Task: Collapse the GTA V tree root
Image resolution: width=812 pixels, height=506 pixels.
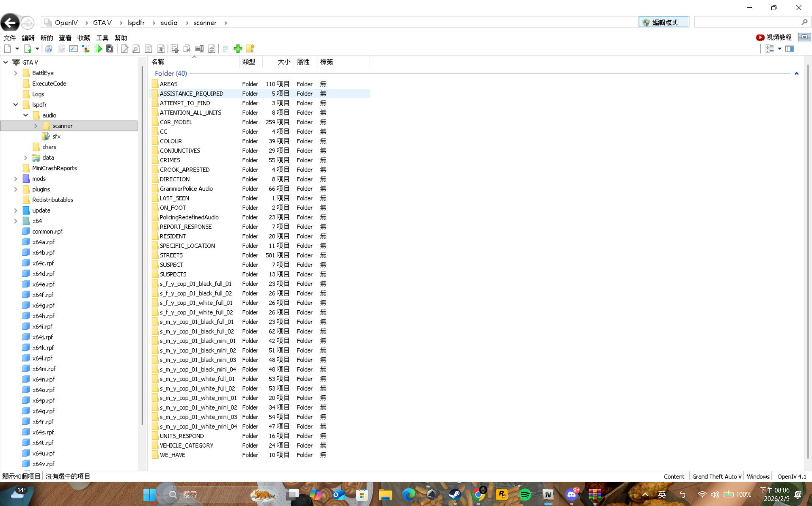Action: [x=6, y=62]
